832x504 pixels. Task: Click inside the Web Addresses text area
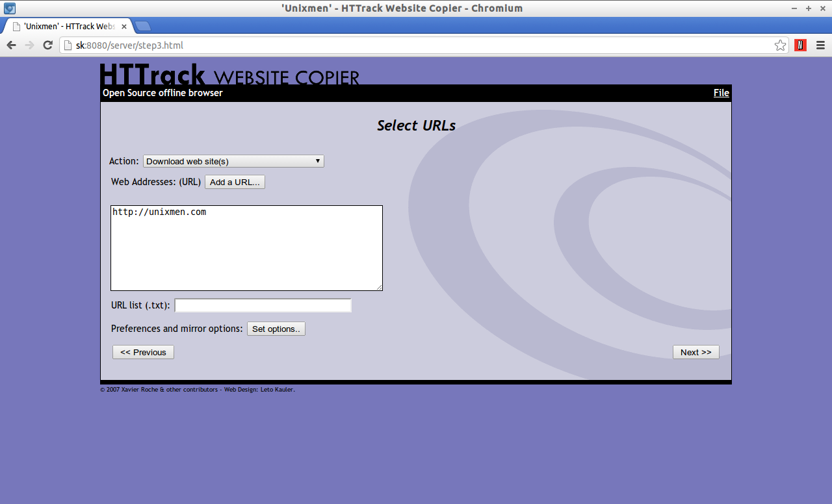coord(246,248)
